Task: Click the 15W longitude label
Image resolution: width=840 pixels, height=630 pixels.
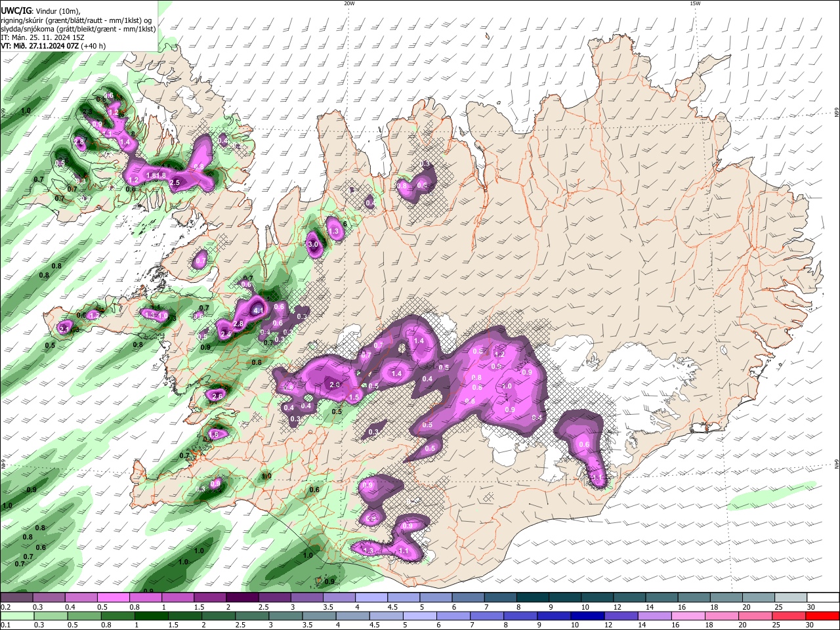Action: click(694, 3)
